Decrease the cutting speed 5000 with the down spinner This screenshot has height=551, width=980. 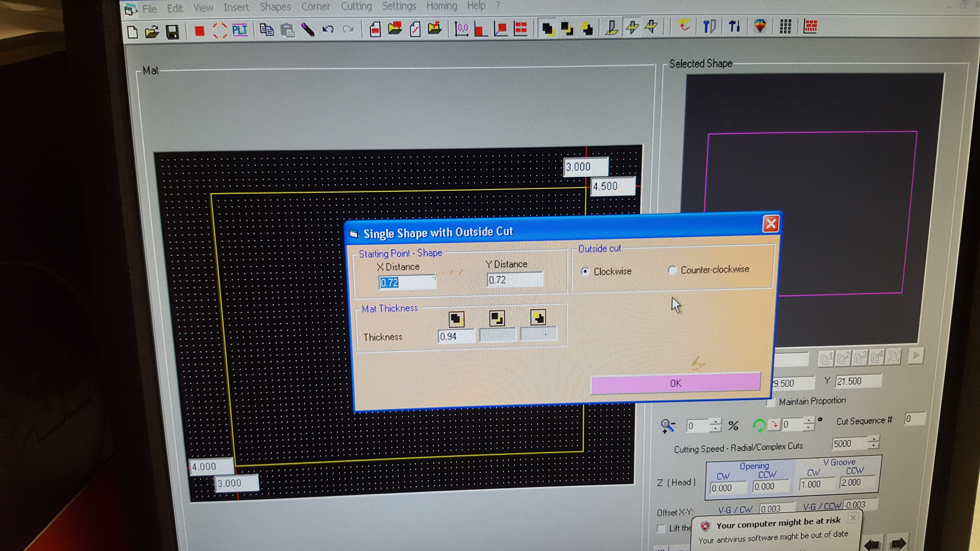click(x=874, y=446)
